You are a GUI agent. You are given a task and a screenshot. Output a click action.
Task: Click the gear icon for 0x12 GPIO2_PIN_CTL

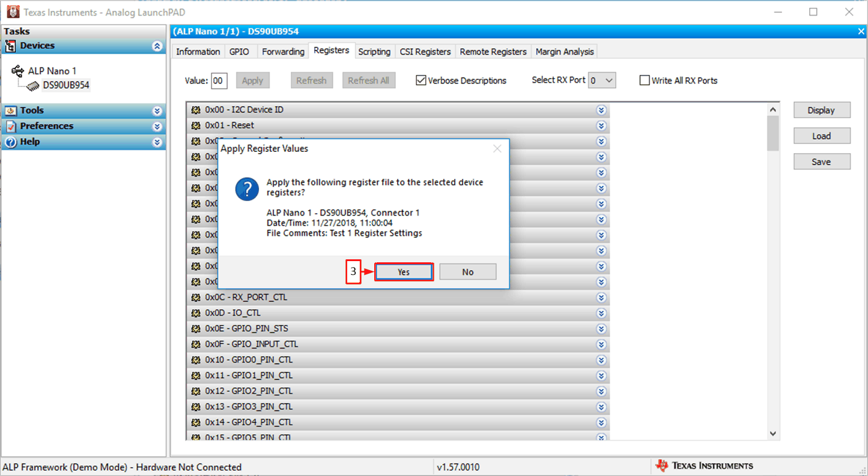pos(195,391)
